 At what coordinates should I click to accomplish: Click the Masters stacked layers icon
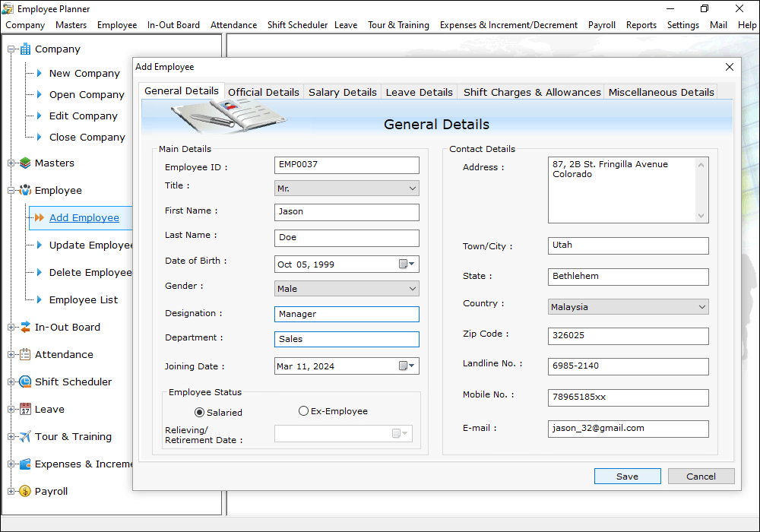(x=25, y=163)
